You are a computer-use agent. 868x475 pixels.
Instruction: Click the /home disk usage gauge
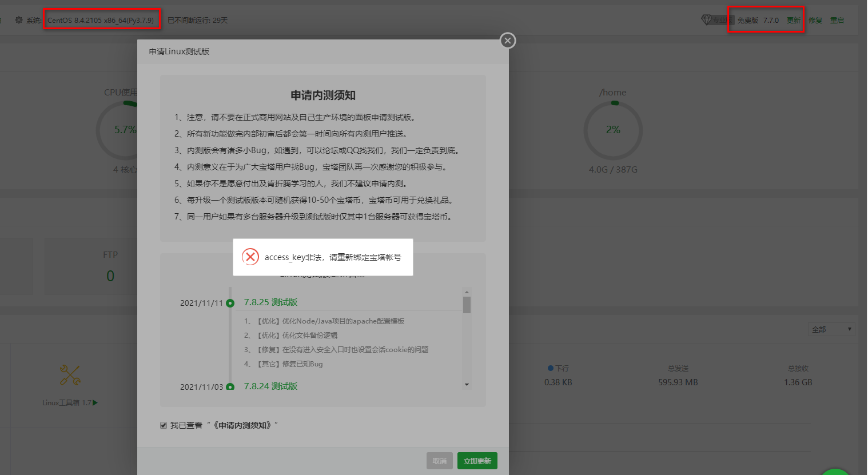pos(613,131)
